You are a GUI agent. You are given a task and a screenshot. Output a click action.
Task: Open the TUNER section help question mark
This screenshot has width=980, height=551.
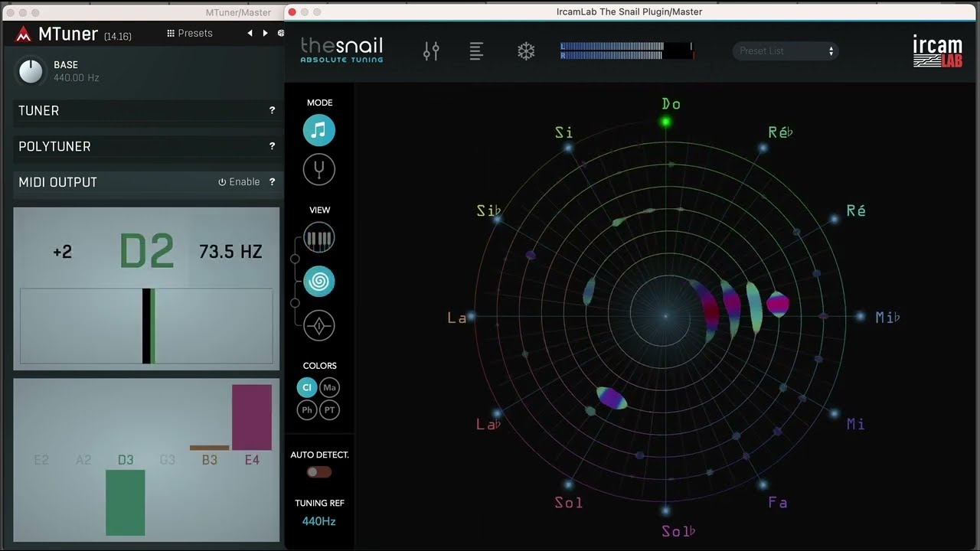pos(272,110)
